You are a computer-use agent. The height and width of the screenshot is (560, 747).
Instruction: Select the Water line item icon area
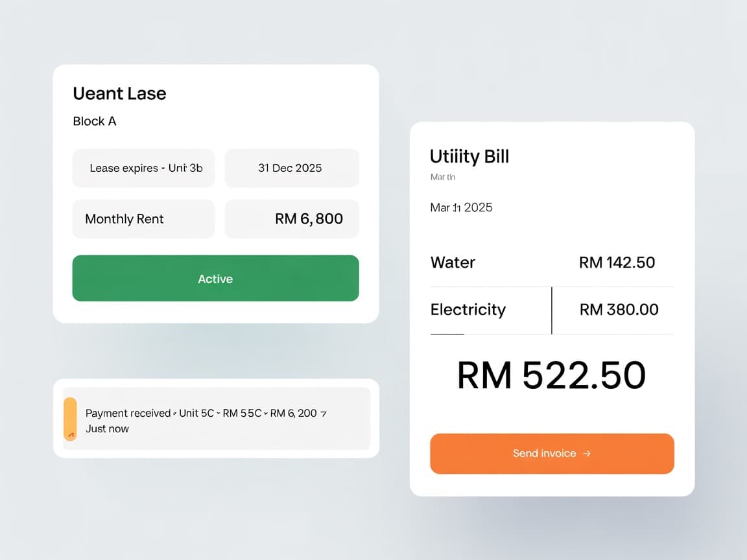(x=453, y=263)
